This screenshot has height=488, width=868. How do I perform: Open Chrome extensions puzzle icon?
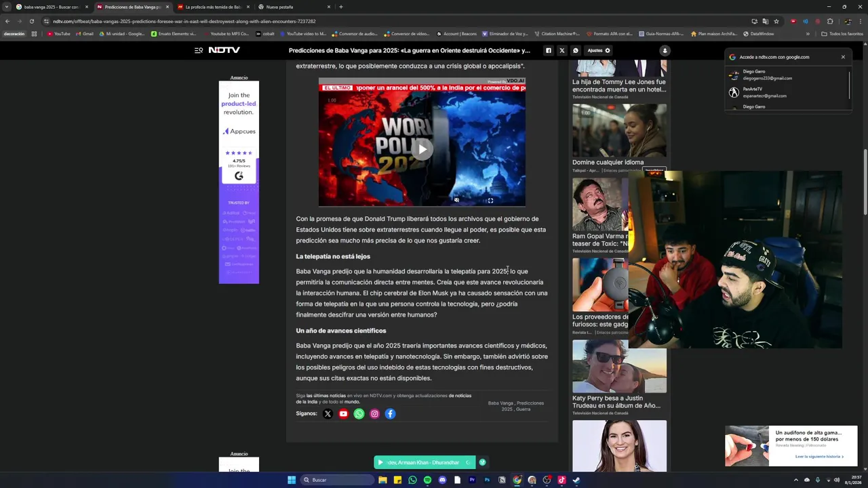click(x=830, y=21)
